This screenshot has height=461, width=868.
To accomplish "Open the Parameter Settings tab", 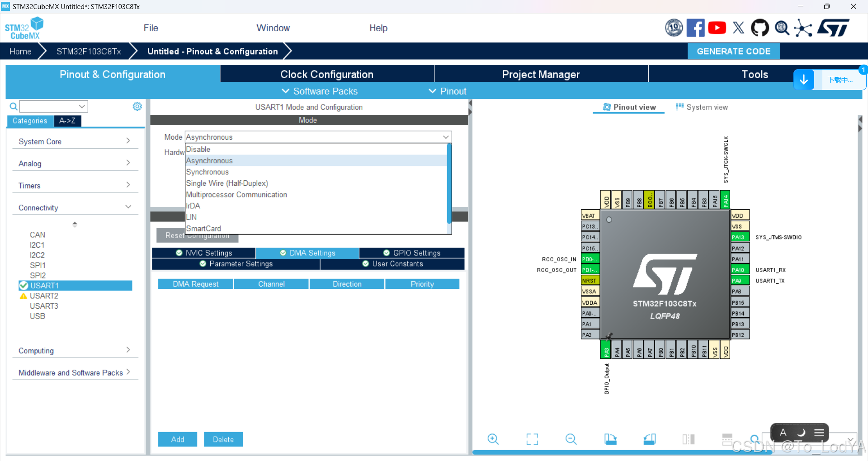I will 236,264.
